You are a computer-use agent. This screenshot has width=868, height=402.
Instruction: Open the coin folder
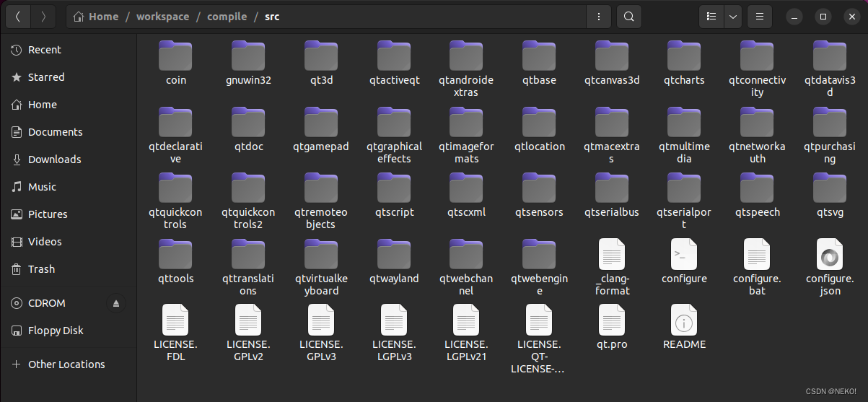pyautogui.click(x=175, y=63)
